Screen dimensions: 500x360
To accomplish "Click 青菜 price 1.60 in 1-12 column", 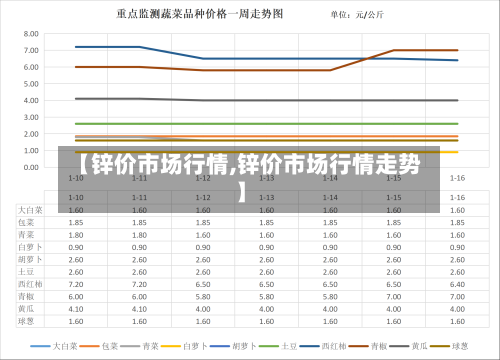I will [203, 235].
